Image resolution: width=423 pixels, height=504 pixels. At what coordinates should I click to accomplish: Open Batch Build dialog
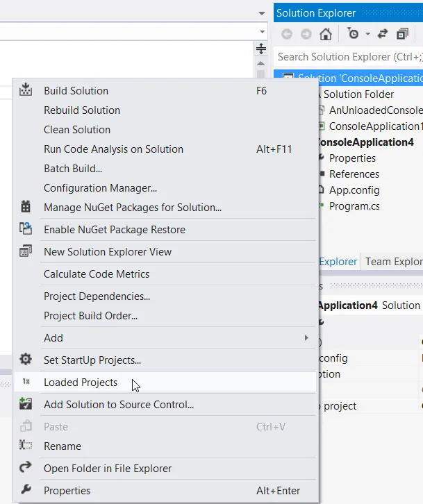pyautogui.click(x=165, y=169)
